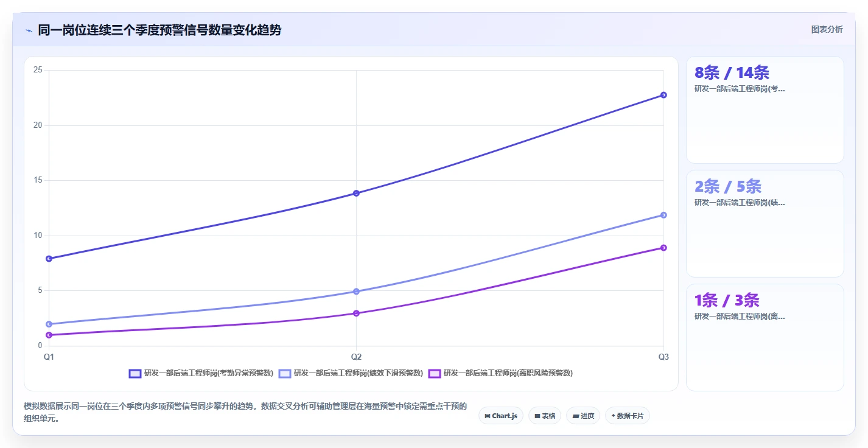Open the 进度 tag pill
Screen dimensions: 868x448
point(583,416)
